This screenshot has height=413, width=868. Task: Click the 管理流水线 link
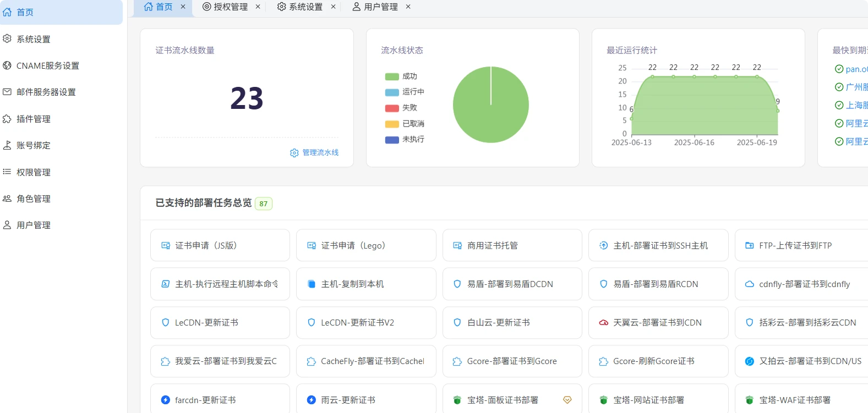320,152
